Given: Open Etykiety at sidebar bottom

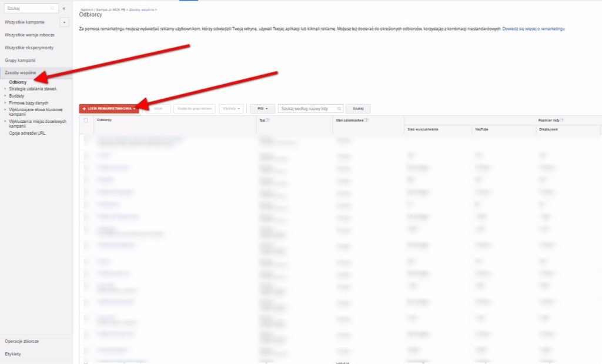Looking at the screenshot, I should click(x=13, y=354).
